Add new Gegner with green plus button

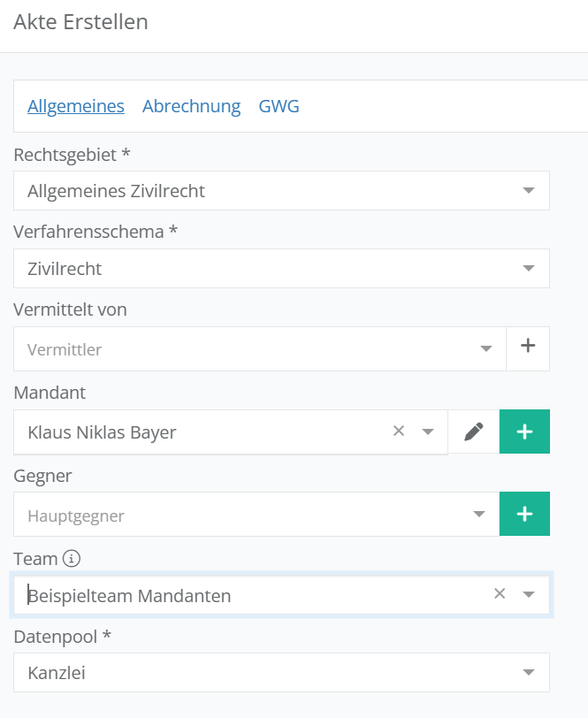pyautogui.click(x=524, y=514)
